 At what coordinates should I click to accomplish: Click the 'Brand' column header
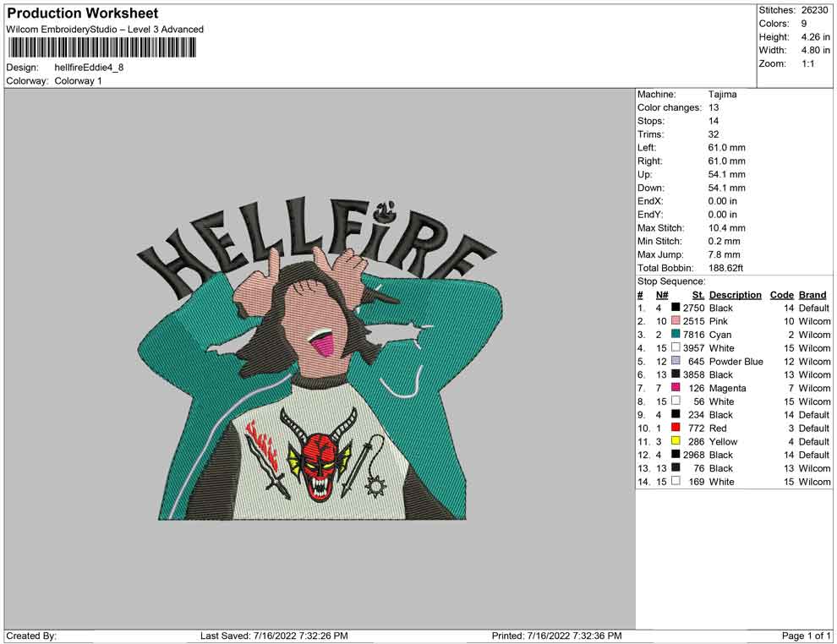[x=812, y=294]
